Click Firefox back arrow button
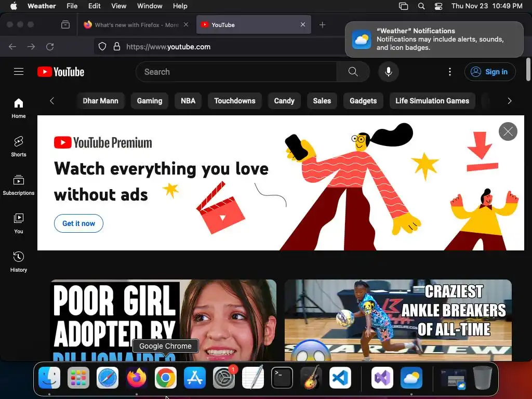Screen dimensions: 532x399 (x=12, y=46)
